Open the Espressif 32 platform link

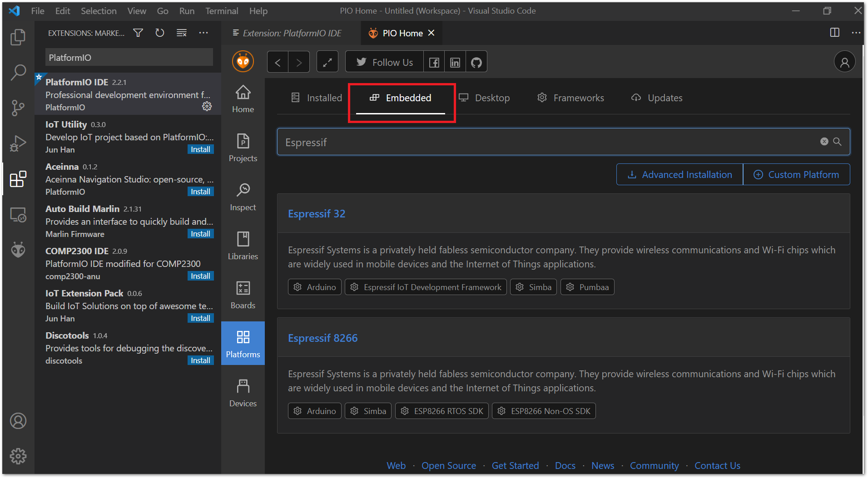click(317, 214)
